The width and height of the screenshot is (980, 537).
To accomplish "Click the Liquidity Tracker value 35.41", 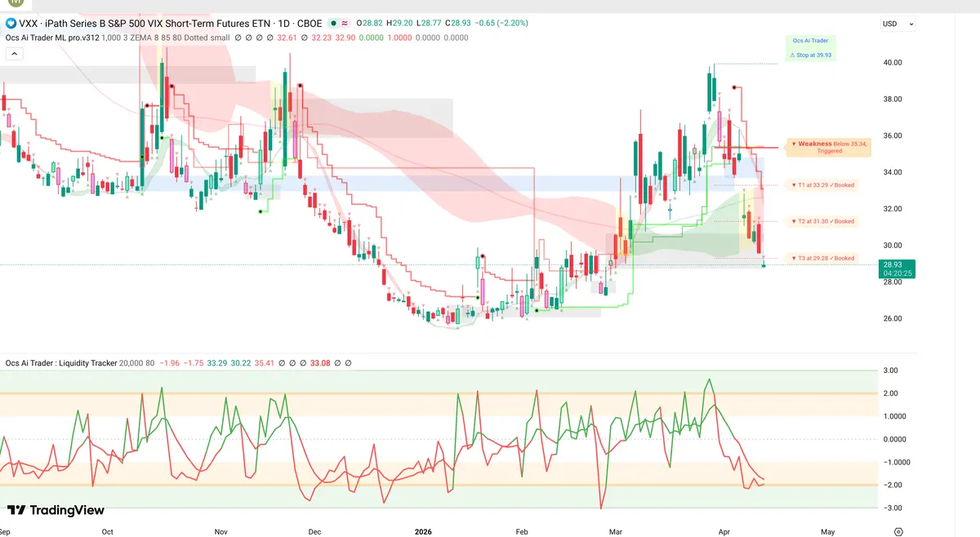I will tap(264, 363).
